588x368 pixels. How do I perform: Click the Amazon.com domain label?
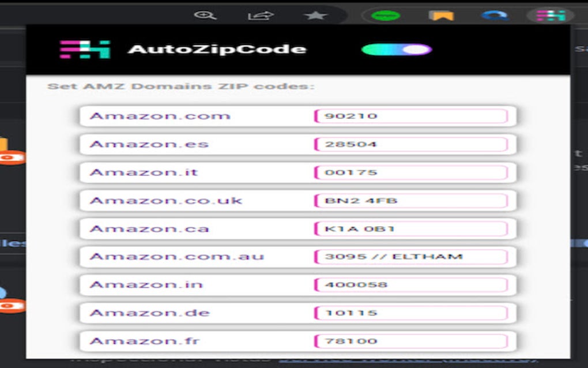tap(160, 116)
